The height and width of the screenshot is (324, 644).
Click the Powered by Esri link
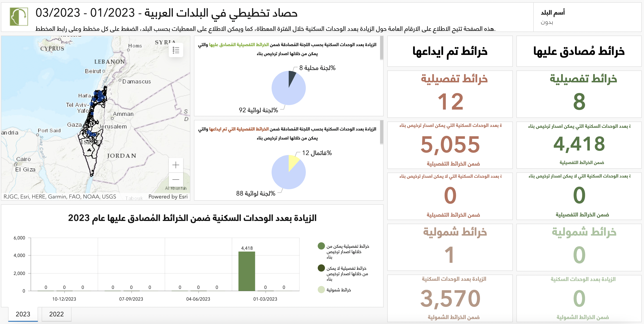click(x=168, y=196)
